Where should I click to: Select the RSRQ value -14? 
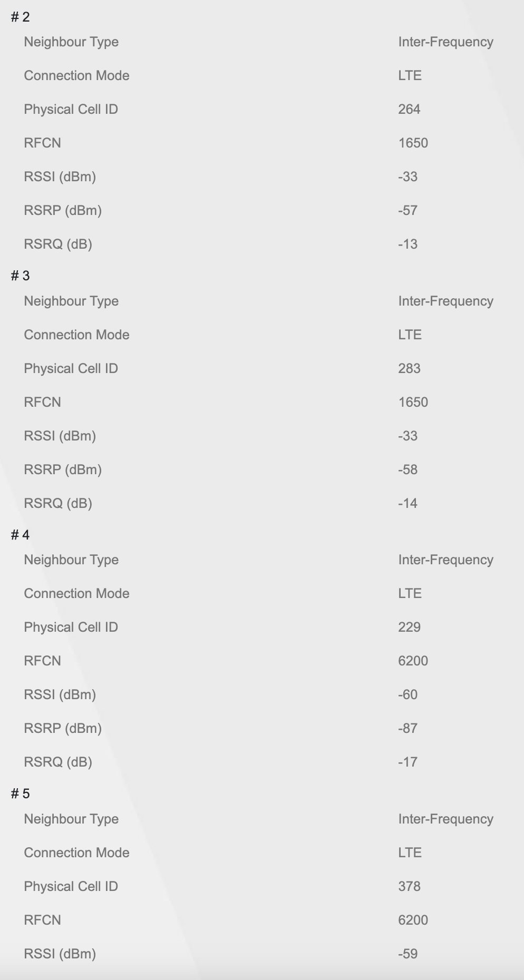(407, 503)
